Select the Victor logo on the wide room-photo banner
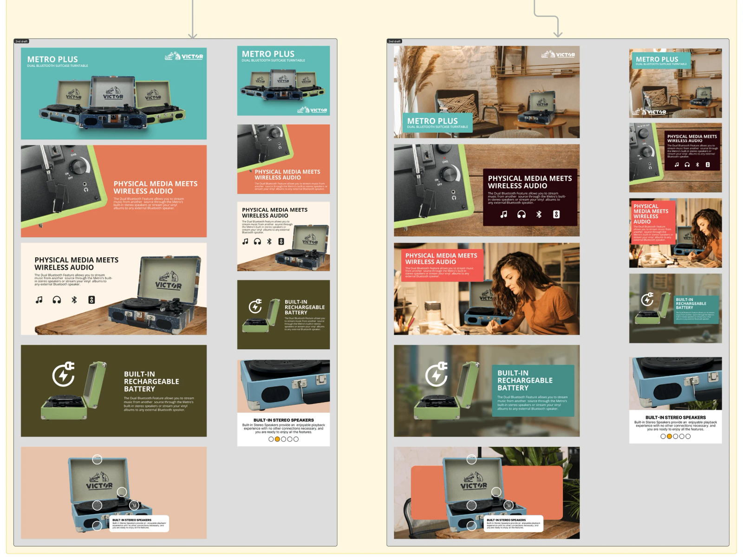The width and height of the screenshot is (743, 560). [x=558, y=54]
